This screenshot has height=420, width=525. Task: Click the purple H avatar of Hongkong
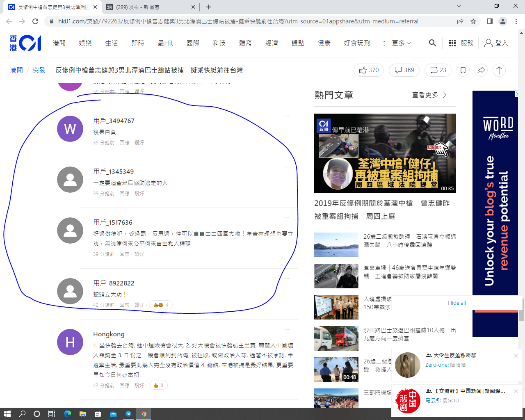70,342
